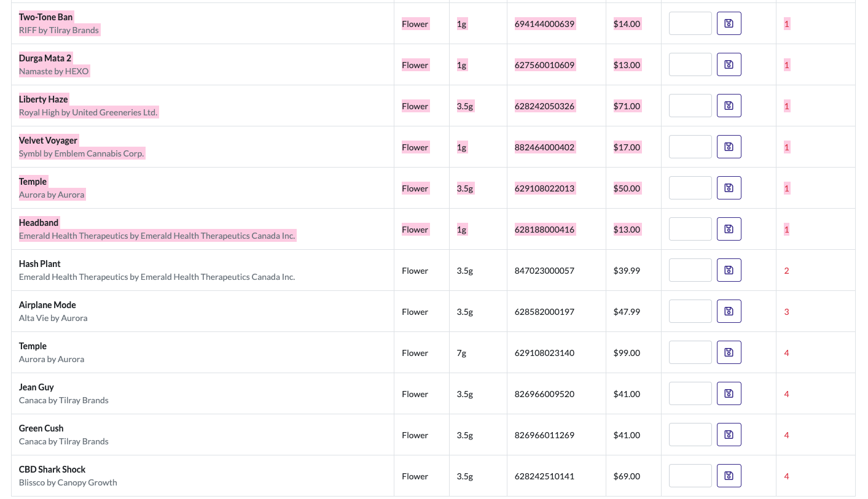Click save icon in Durga Mata 2 row
Image resolution: width=868 pixels, height=499 pixels.
pyautogui.click(x=729, y=64)
